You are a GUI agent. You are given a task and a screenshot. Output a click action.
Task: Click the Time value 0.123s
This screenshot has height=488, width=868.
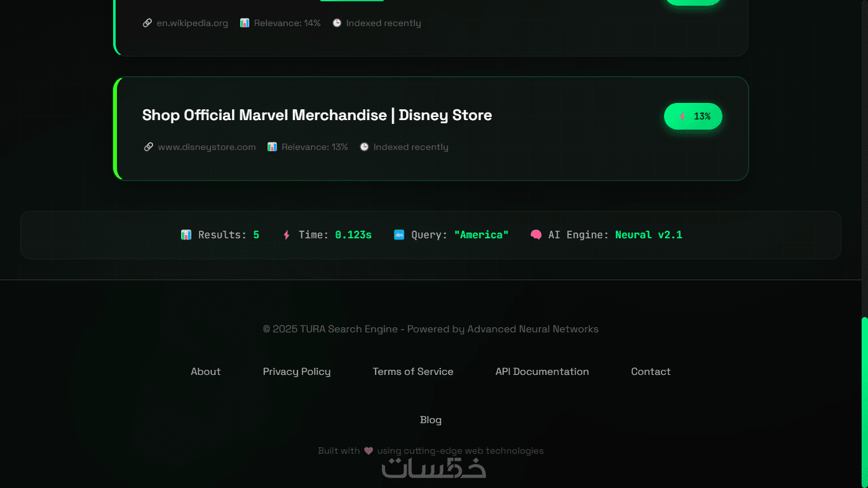[x=353, y=234]
